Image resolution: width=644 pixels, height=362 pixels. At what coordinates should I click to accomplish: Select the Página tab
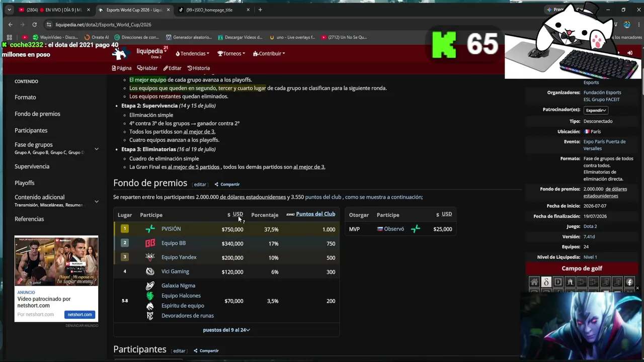pyautogui.click(x=122, y=68)
